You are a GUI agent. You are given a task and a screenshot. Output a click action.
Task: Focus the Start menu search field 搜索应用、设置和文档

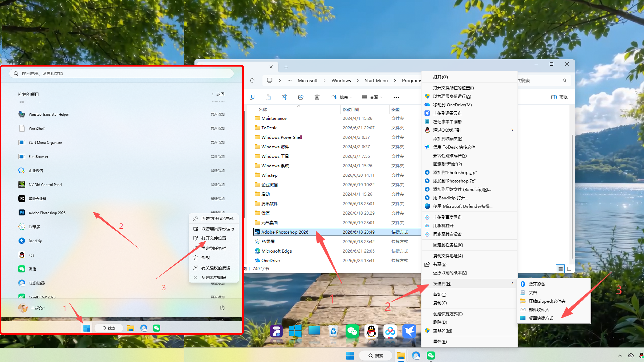point(122,73)
